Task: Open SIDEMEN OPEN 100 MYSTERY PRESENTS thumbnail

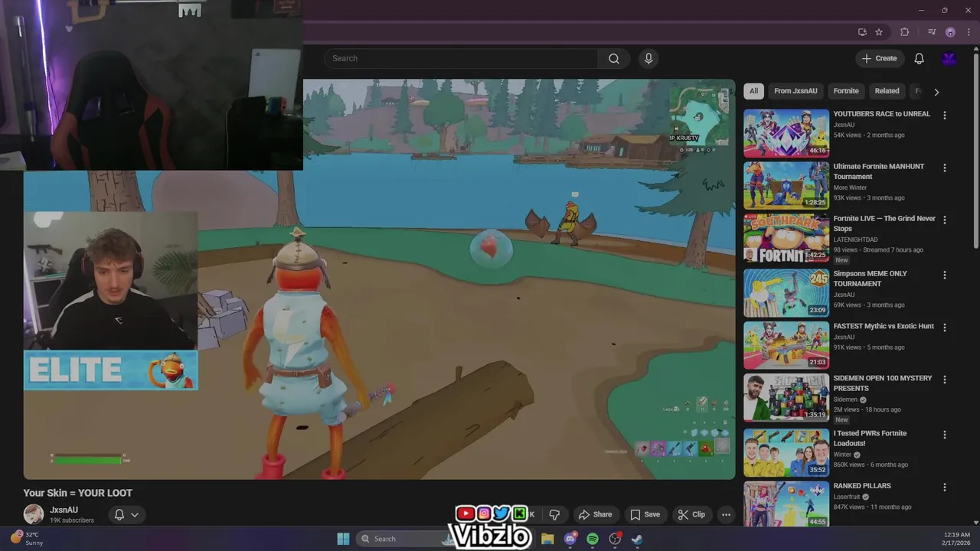Action: pyautogui.click(x=786, y=398)
